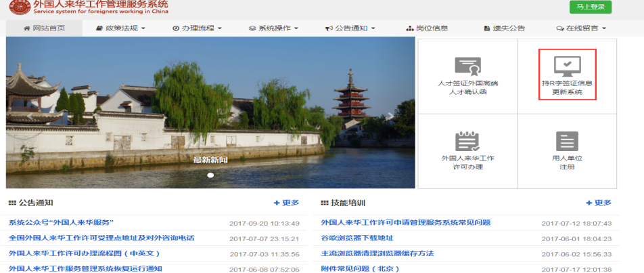
Task: Click the layers icon beside 系统操作
Action: [x=252, y=28]
